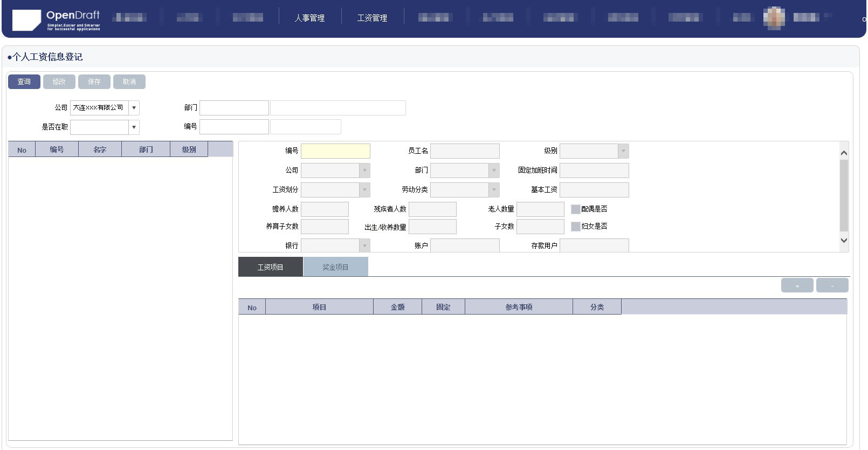Expand the 银行 dropdown
The width and height of the screenshot is (868, 450).
364,246
